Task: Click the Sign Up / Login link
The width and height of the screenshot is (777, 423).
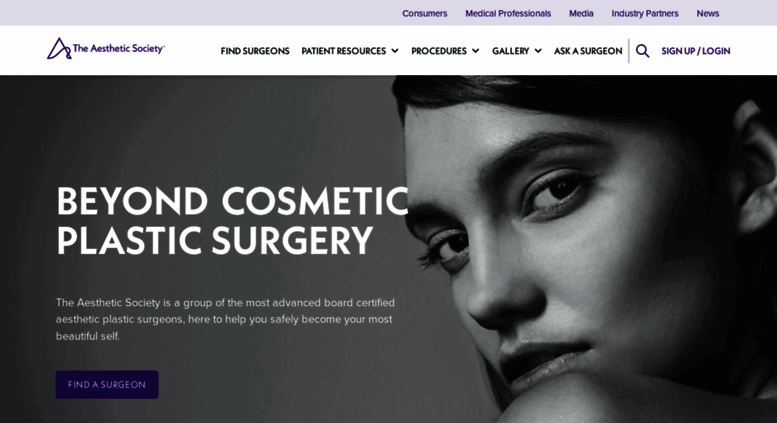Action: [695, 51]
